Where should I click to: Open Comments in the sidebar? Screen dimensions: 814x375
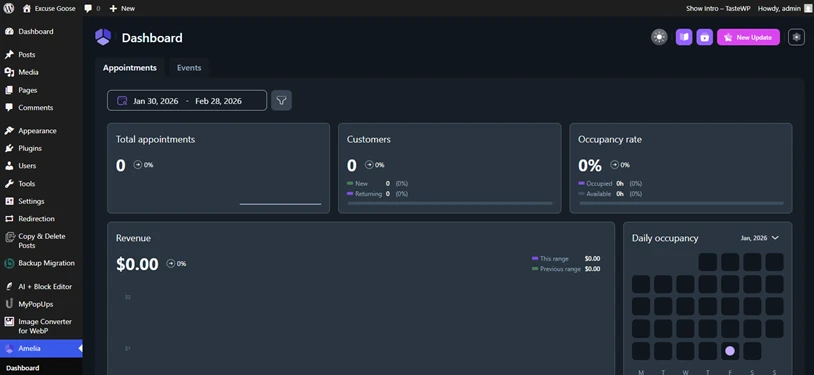pos(41,108)
